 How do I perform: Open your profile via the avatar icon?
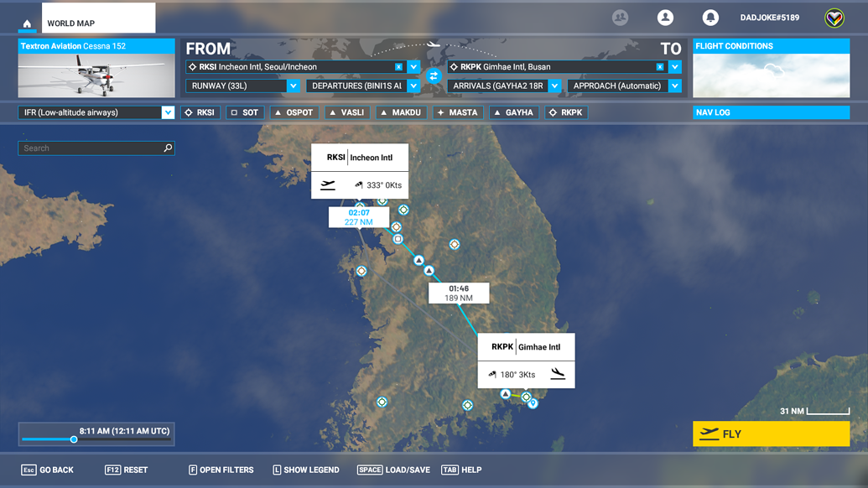666,17
